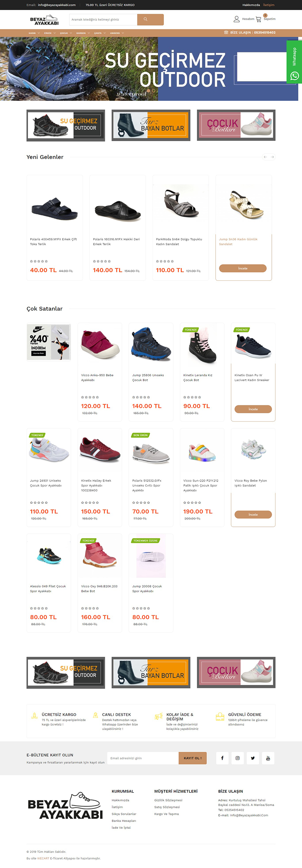This screenshot has height=868, width=302.
Task: Open the Hakkımızda top menu link
Action: coord(251,5)
